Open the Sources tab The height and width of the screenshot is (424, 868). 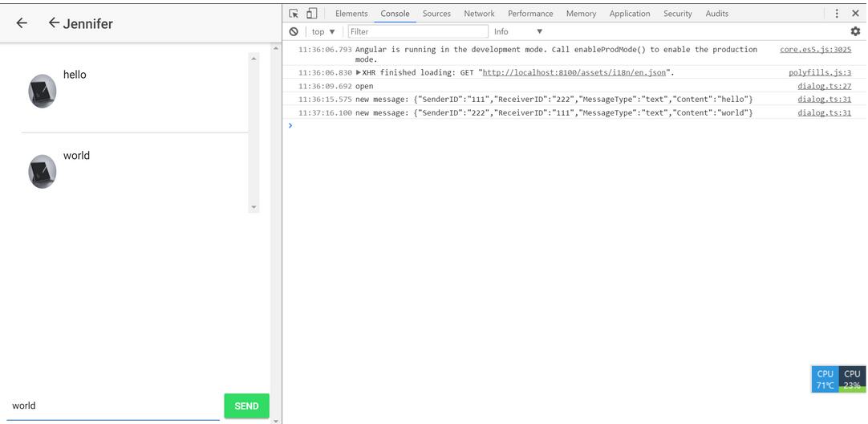(x=436, y=14)
